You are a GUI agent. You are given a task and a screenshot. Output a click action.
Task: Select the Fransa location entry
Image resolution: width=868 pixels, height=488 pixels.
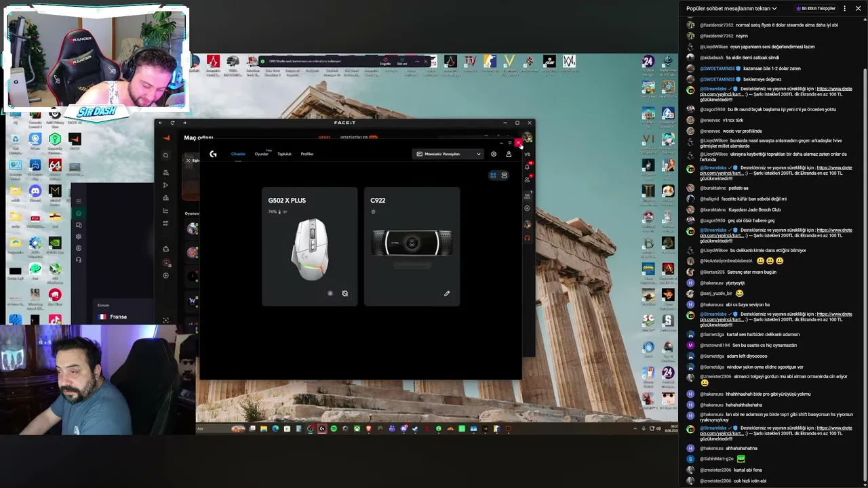(113, 317)
